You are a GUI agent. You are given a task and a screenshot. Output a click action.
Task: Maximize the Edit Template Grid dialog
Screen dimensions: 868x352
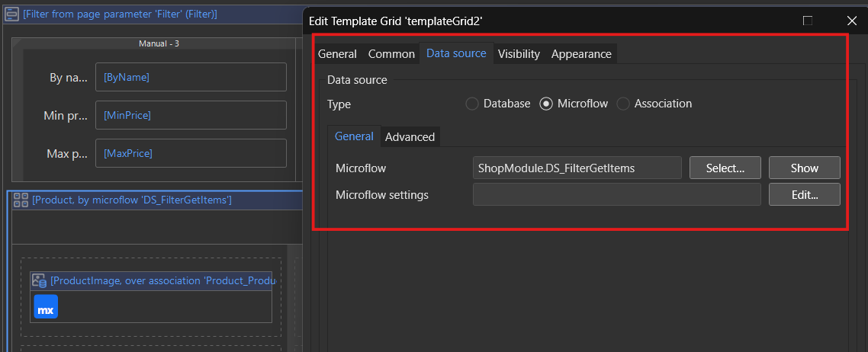(808, 21)
